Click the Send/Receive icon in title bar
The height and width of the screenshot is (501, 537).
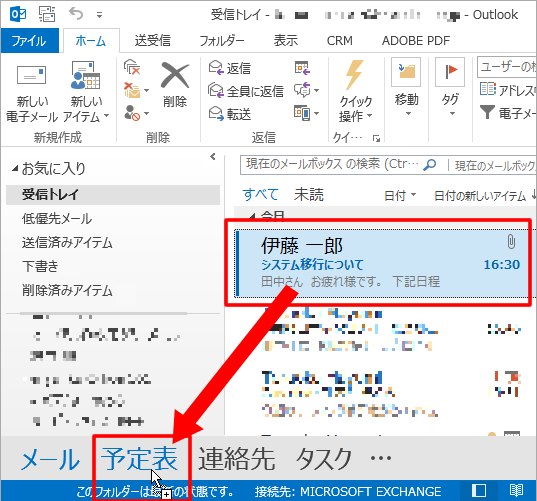click(47, 14)
